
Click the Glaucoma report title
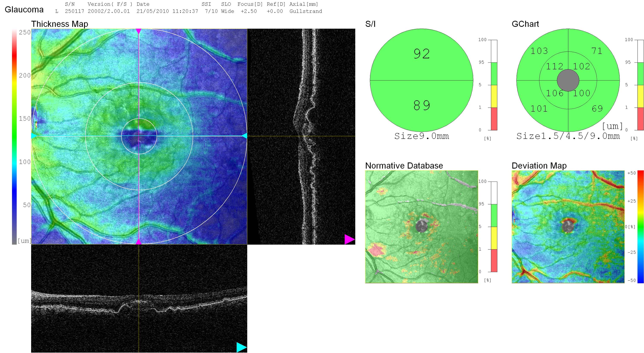click(x=24, y=10)
